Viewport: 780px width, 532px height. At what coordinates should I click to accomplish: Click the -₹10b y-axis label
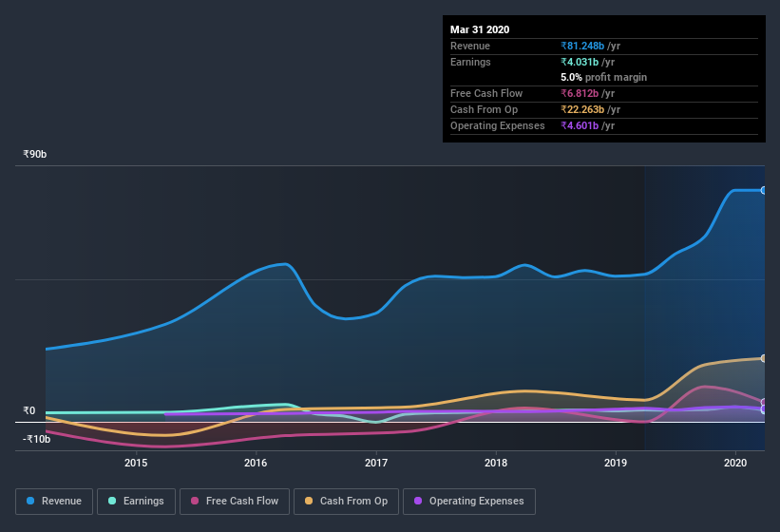[36, 439]
